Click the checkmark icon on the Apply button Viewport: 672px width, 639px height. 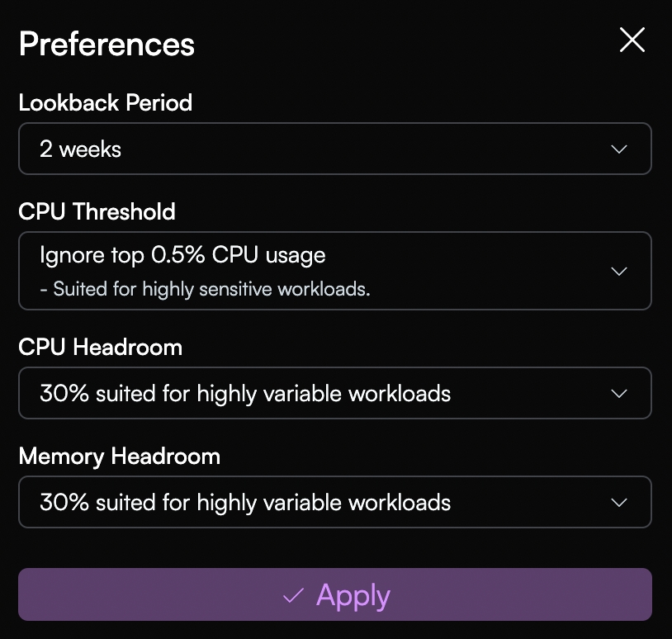293,595
